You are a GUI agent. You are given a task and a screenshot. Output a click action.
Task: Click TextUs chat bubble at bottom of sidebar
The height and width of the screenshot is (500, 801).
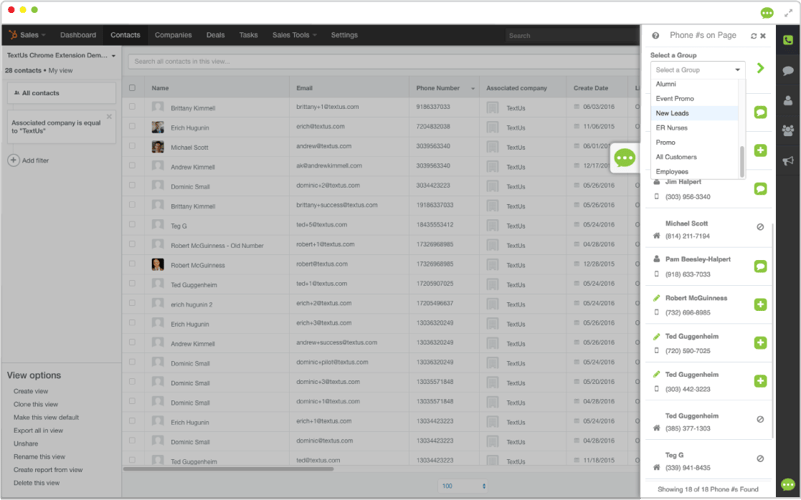click(x=788, y=484)
